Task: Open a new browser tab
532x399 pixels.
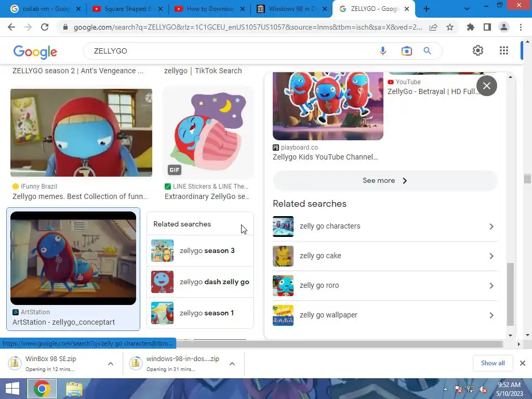Action: [x=427, y=9]
